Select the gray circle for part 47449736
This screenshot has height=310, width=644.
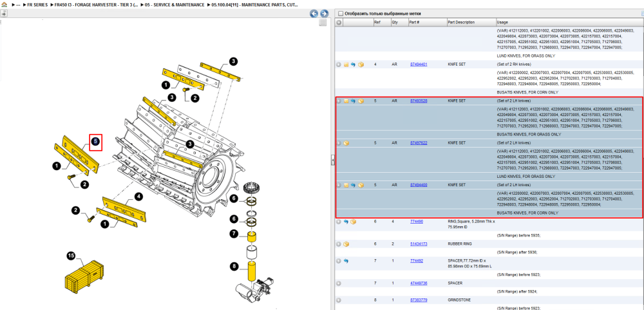pos(339,284)
